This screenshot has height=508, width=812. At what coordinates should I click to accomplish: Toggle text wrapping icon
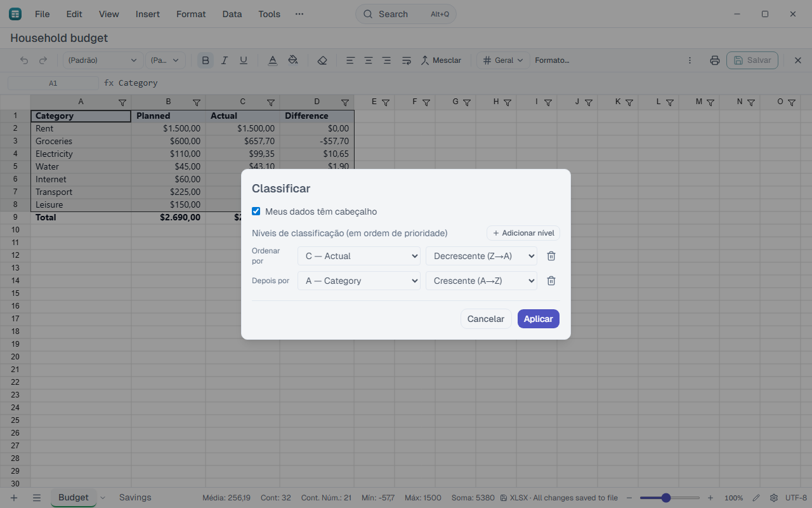click(407, 60)
